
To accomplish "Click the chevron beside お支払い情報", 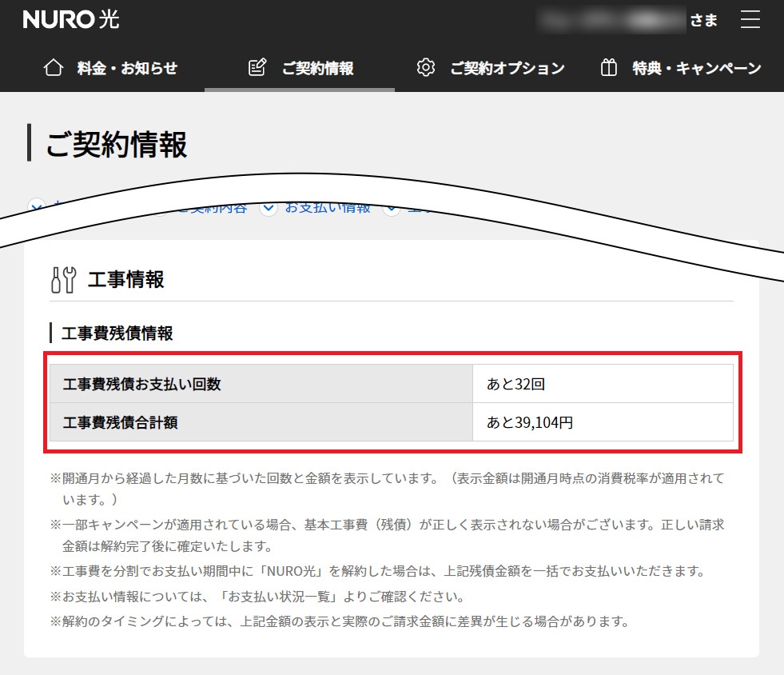I will (x=269, y=208).
